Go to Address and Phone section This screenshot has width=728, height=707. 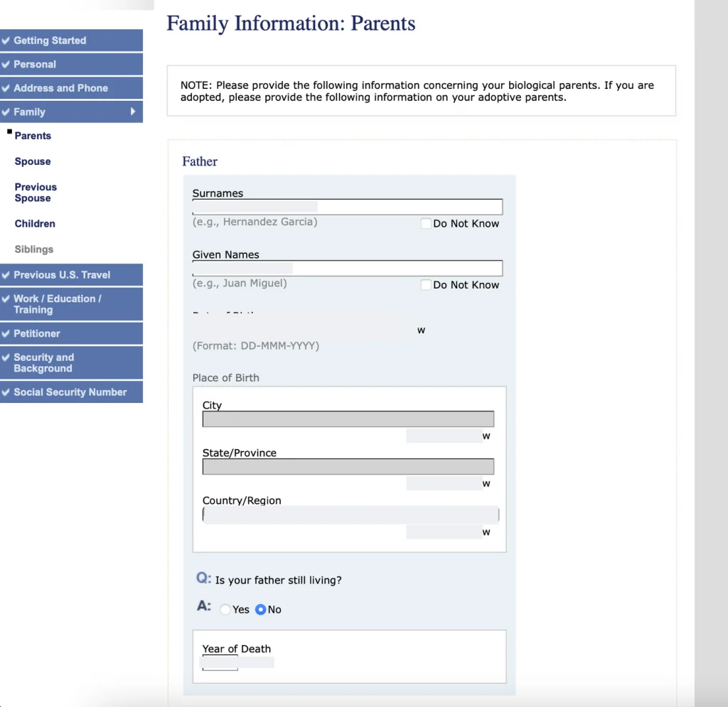(x=71, y=88)
